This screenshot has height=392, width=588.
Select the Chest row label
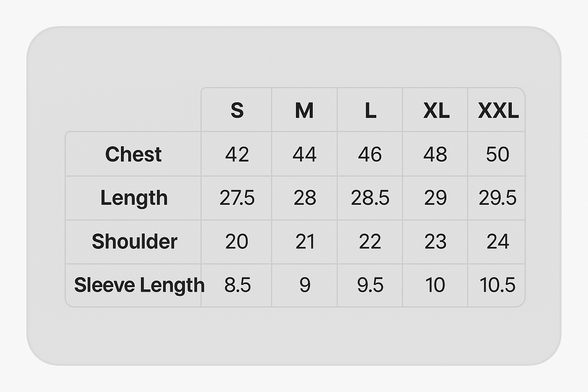[x=133, y=154]
